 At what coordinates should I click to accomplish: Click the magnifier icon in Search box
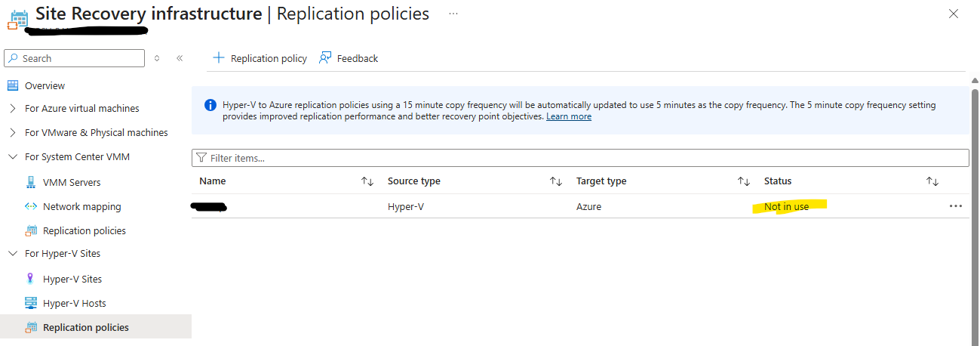14,58
